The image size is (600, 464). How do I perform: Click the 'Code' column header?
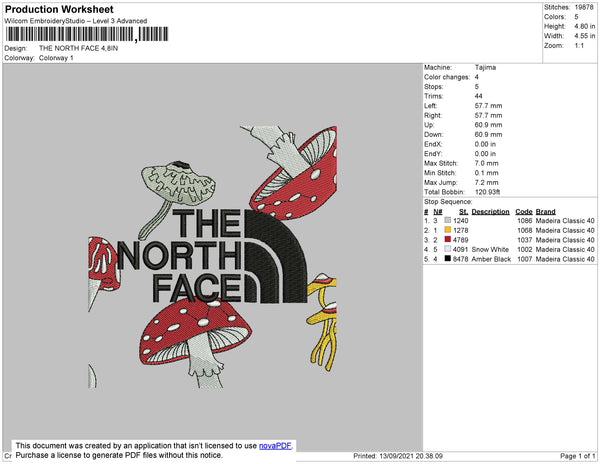pyautogui.click(x=524, y=212)
